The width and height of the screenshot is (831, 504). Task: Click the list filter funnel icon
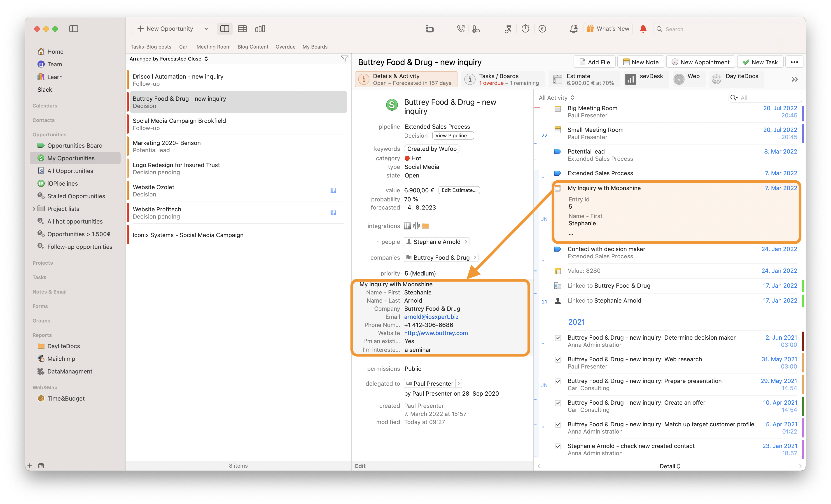pyautogui.click(x=344, y=59)
